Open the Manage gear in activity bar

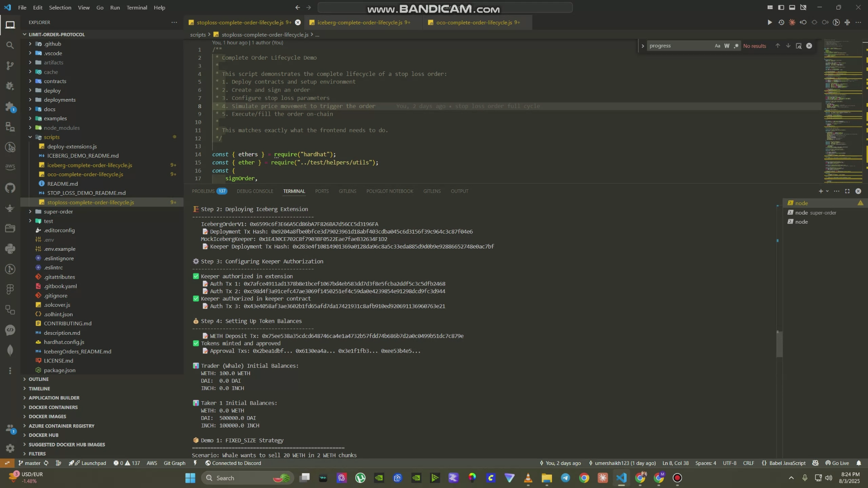10,448
